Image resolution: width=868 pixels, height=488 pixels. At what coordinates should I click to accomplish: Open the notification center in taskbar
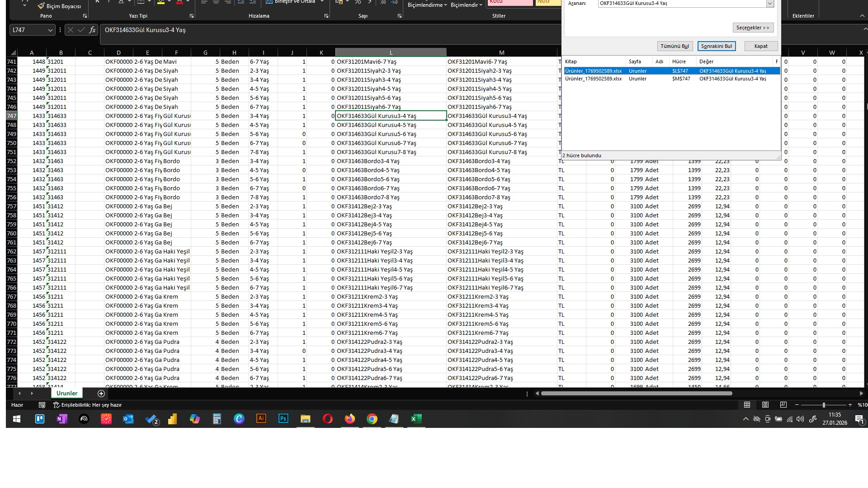point(859,419)
